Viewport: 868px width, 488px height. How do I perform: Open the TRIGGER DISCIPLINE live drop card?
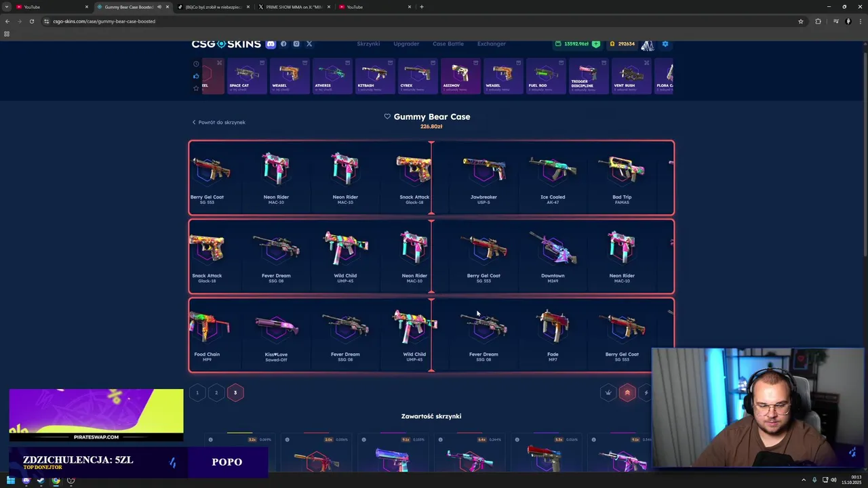[x=588, y=76]
